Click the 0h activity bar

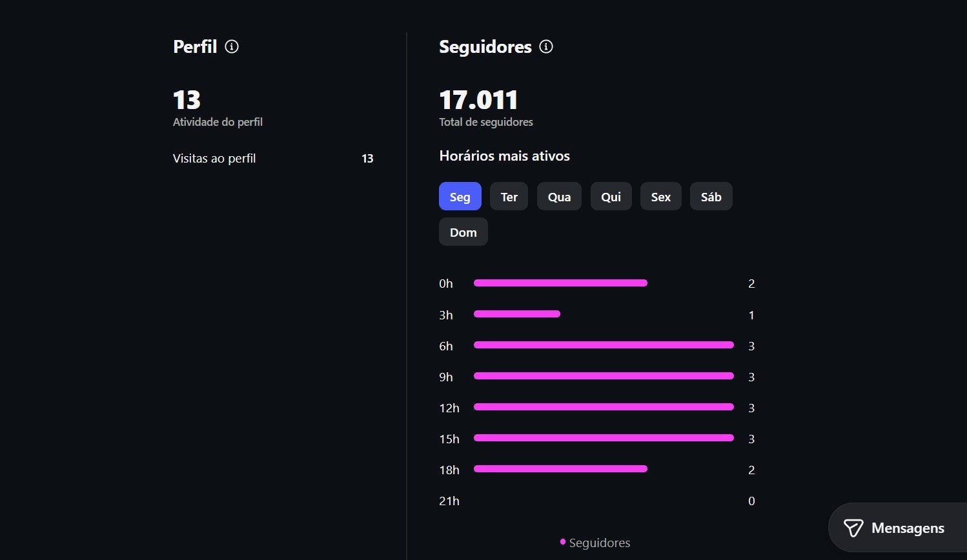(x=560, y=283)
